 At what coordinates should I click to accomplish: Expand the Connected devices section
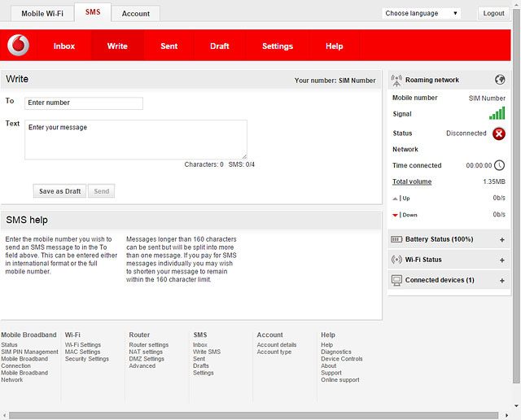tap(501, 281)
